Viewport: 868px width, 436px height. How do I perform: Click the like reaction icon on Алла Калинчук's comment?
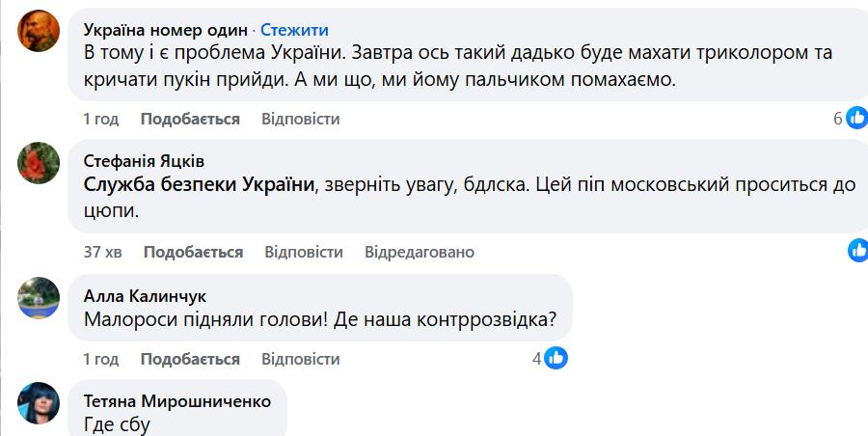[556, 358]
